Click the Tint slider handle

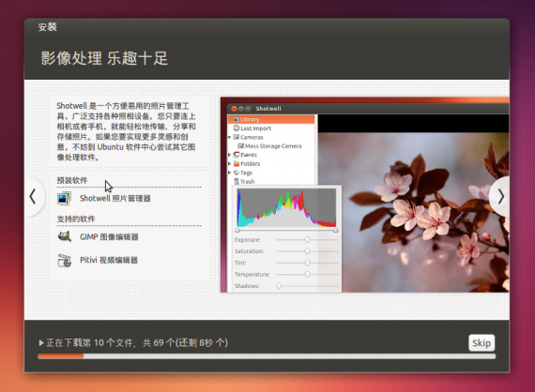[x=308, y=263]
